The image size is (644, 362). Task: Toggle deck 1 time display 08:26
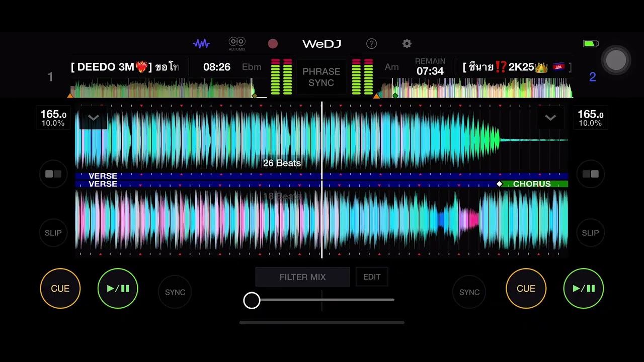pyautogui.click(x=217, y=67)
